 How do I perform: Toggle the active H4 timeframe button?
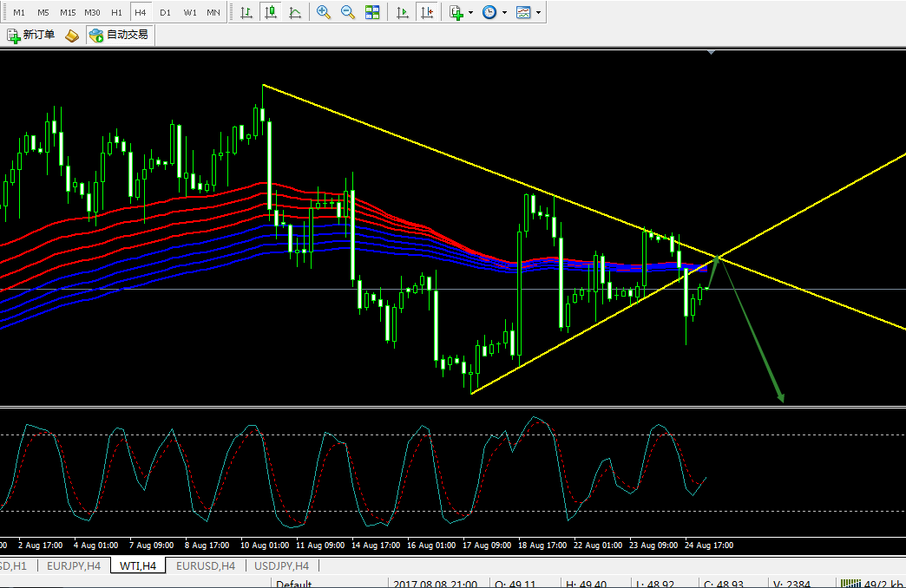[141, 12]
